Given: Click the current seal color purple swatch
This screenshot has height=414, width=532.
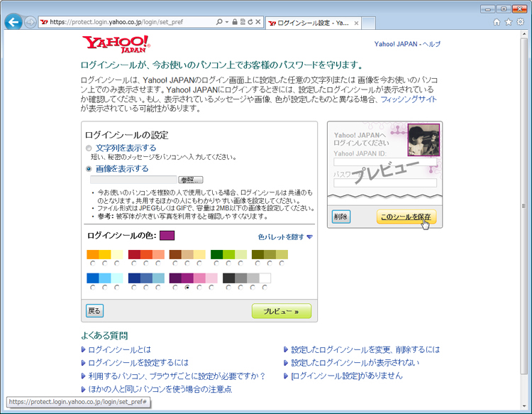Looking at the screenshot, I should tap(167, 235).
